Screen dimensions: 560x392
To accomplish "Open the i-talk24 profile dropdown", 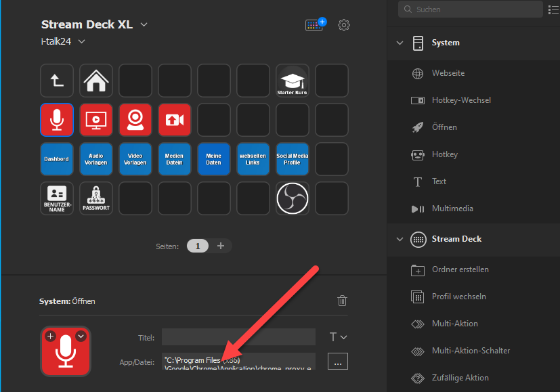I will point(82,41).
